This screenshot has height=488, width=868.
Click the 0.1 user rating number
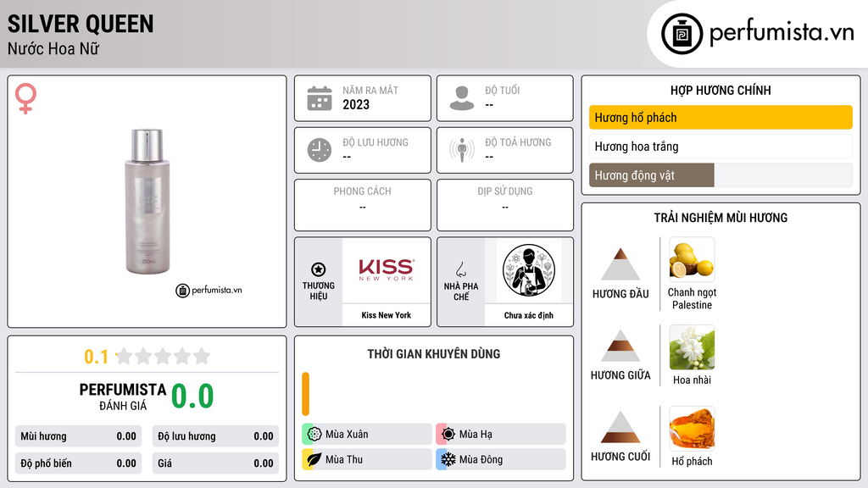coord(97,357)
